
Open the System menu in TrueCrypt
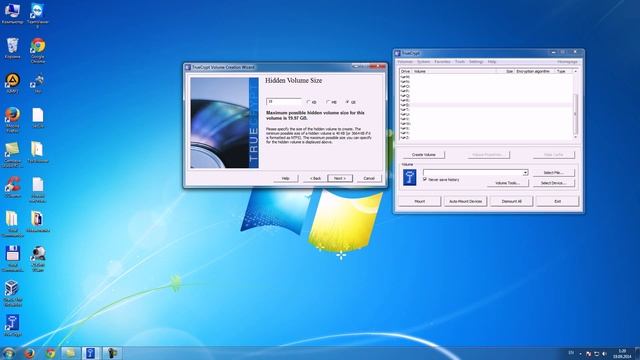[x=423, y=62]
